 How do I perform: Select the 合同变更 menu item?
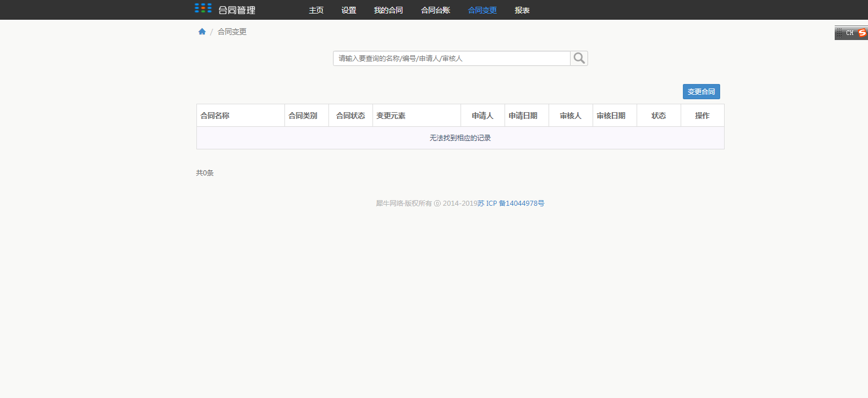483,10
